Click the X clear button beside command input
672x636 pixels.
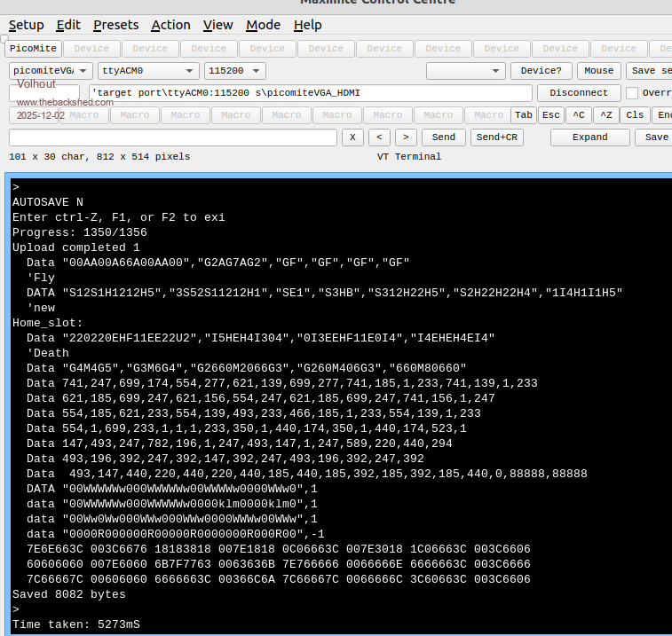click(352, 137)
